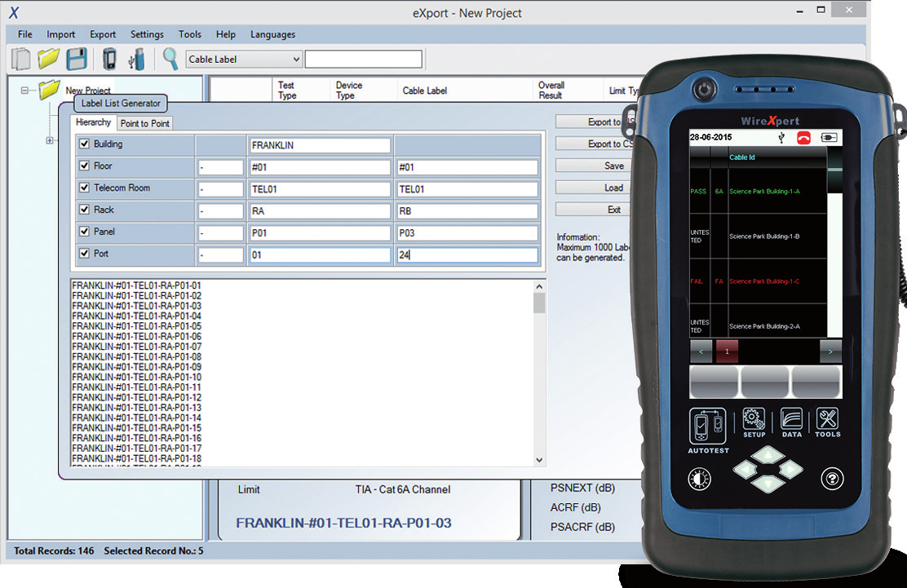The image size is (907, 588).
Task: Expand the plus node under New Project
Action: point(49,140)
